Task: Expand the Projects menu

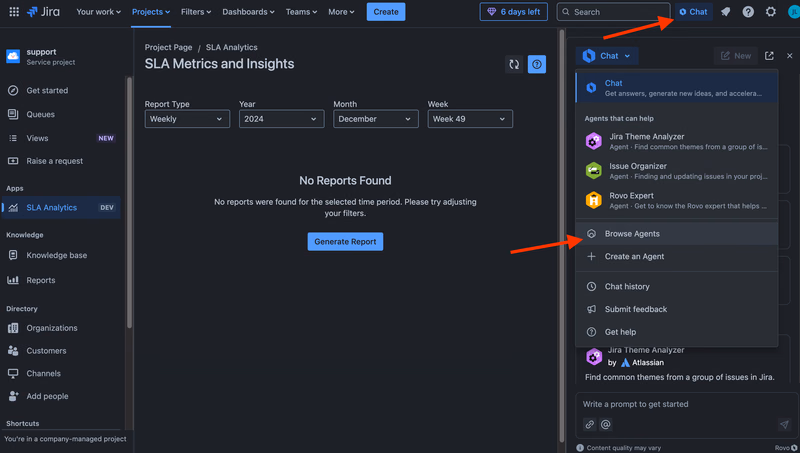Action: [x=151, y=12]
